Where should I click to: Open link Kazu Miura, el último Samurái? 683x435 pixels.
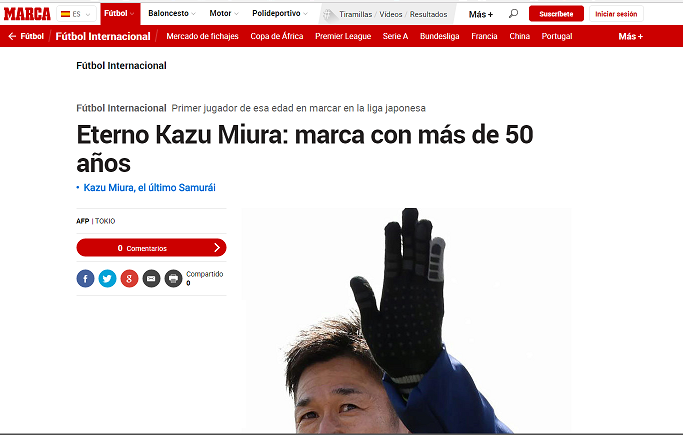coord(149,188)
